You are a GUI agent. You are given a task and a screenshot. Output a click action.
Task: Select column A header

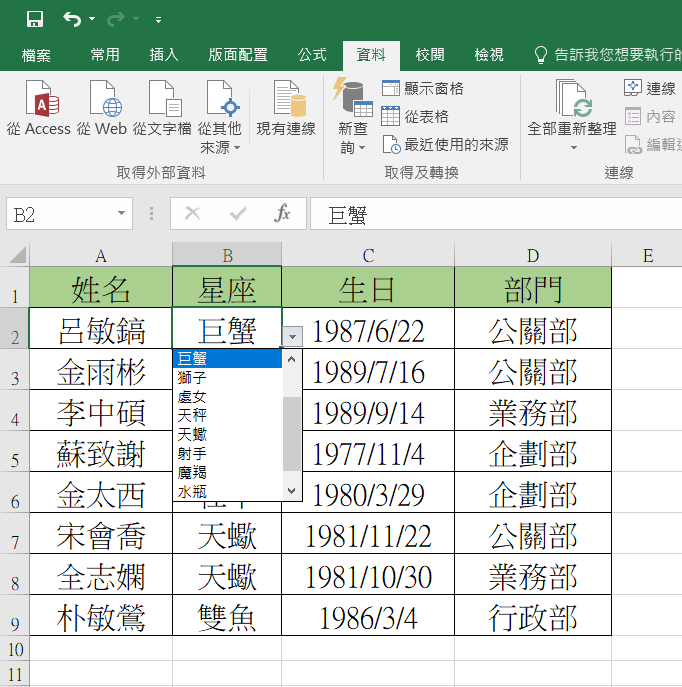[x=101, y=255]
